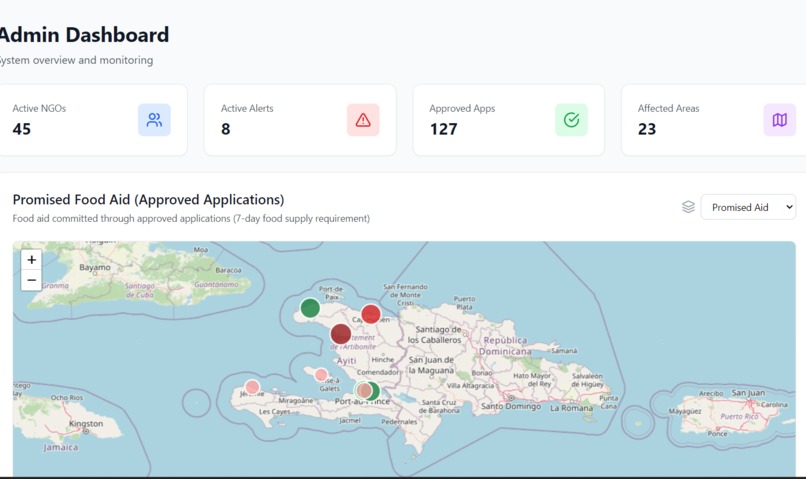Viewport: 806px width, 479px height.
Task: Click the Affected Areas label
Action: point(668,108)
